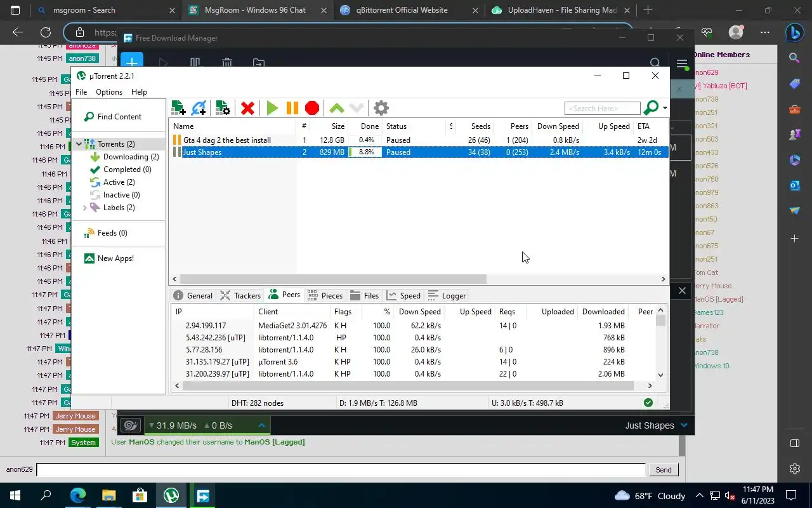Click the red X Remove torrent icon
Viewport: 812px width, 508px height.
pos(247,108)
